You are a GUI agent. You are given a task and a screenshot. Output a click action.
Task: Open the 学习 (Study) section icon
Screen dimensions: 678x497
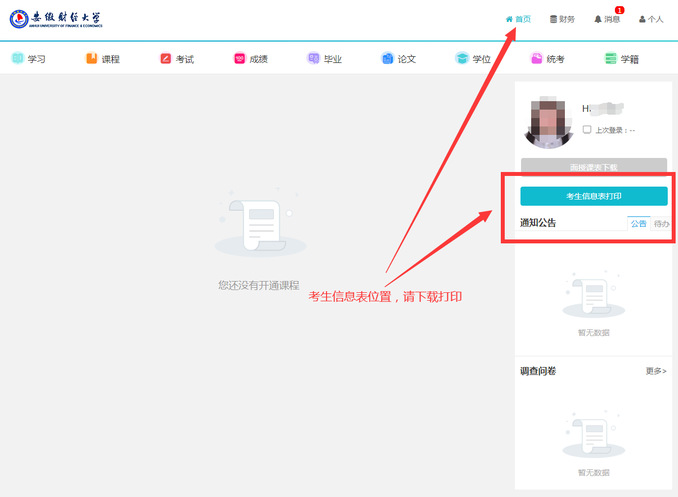pyautogui.click(x=18, y=59)
